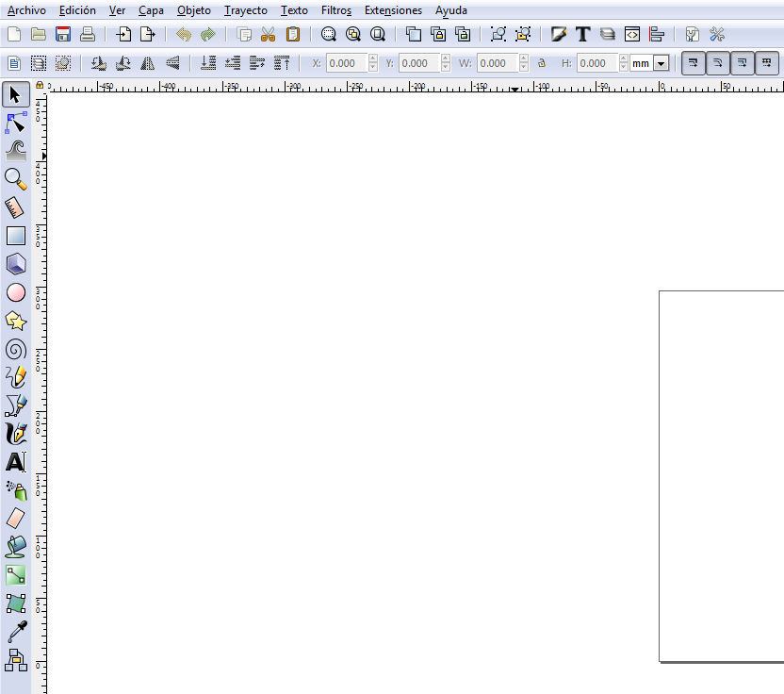Activate the Zoom tool
The height and width of the screenshot is (694, 784).
pos(13,178)
